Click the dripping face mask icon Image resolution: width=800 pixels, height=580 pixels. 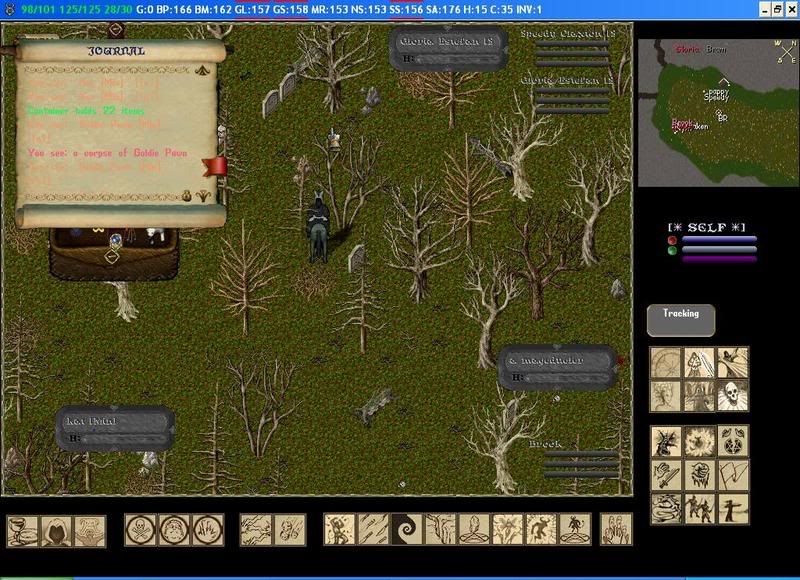pos(699,474)
